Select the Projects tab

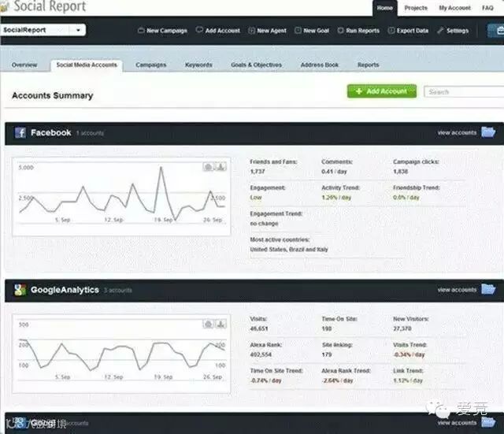416,8
